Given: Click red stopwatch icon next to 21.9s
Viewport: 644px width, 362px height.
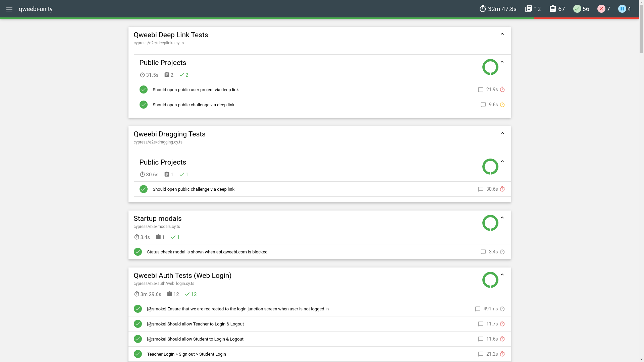Looking at the screenshot, I should pyautogui.click(x=502, y=89).
